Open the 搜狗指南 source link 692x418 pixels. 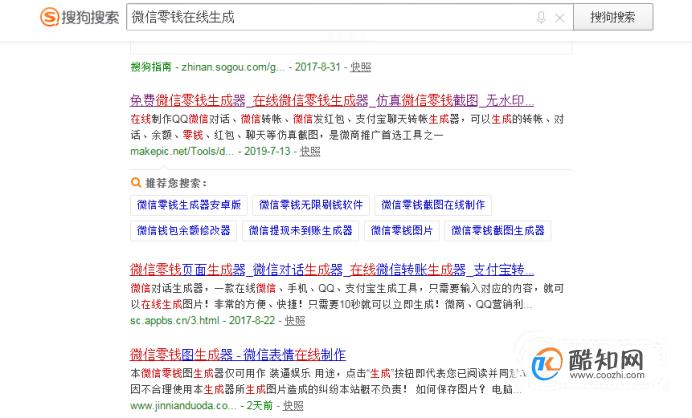pyautogui.click(x=151, y=67)
